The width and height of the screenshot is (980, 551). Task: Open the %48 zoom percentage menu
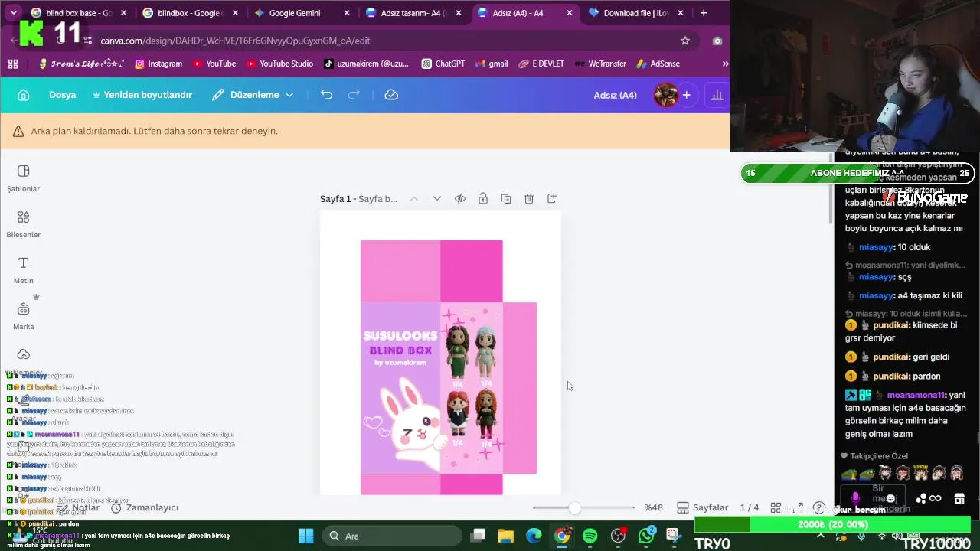(x=653, y=508)
